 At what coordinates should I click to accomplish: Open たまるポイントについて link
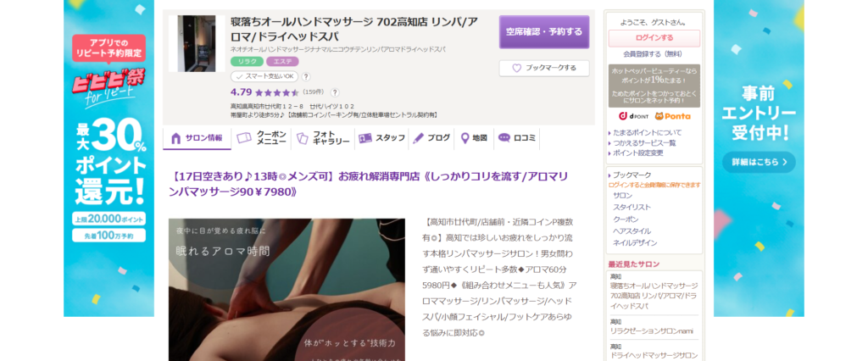tap(647, 133)
